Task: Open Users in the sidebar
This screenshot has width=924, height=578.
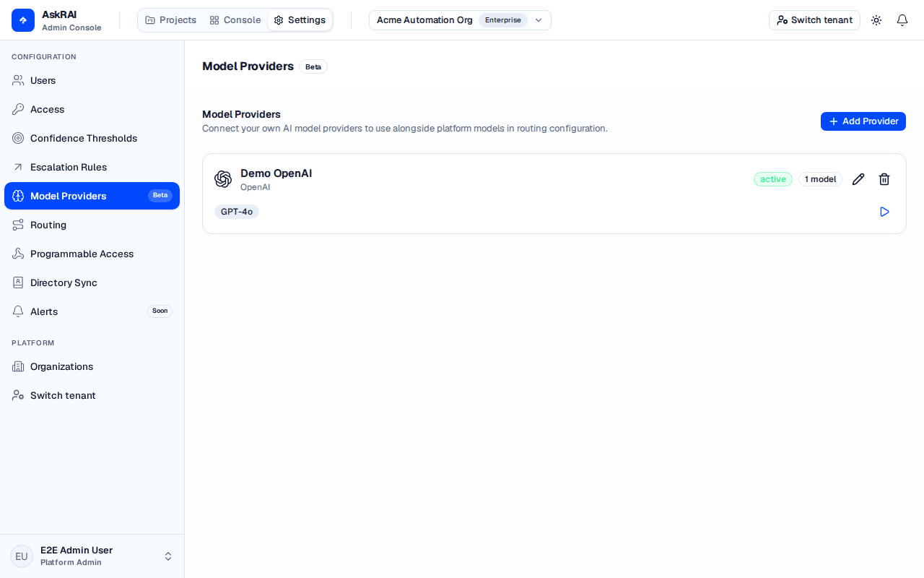Action: pyautogui.click(x=92, y=80)
